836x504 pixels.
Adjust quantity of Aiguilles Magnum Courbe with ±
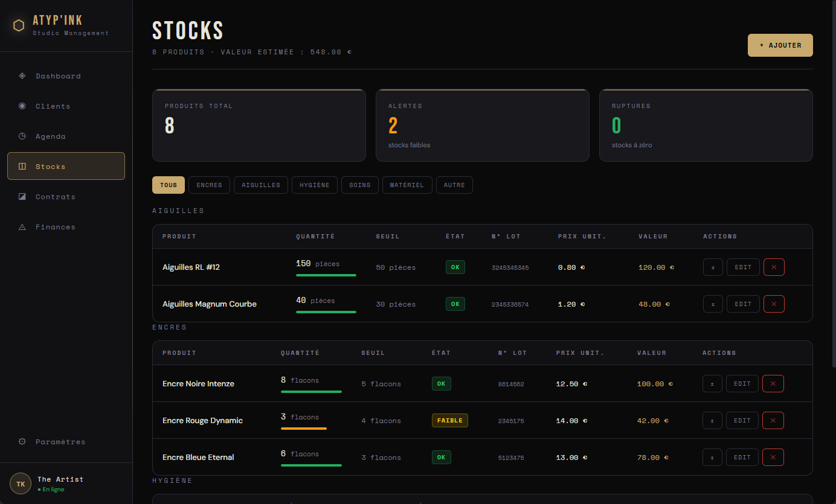713,304
